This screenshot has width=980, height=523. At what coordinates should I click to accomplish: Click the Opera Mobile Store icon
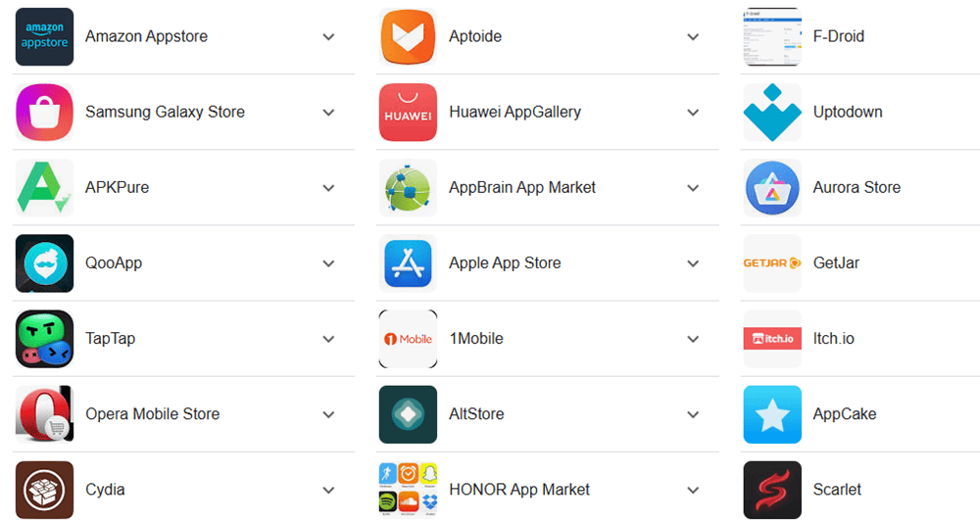44,414
